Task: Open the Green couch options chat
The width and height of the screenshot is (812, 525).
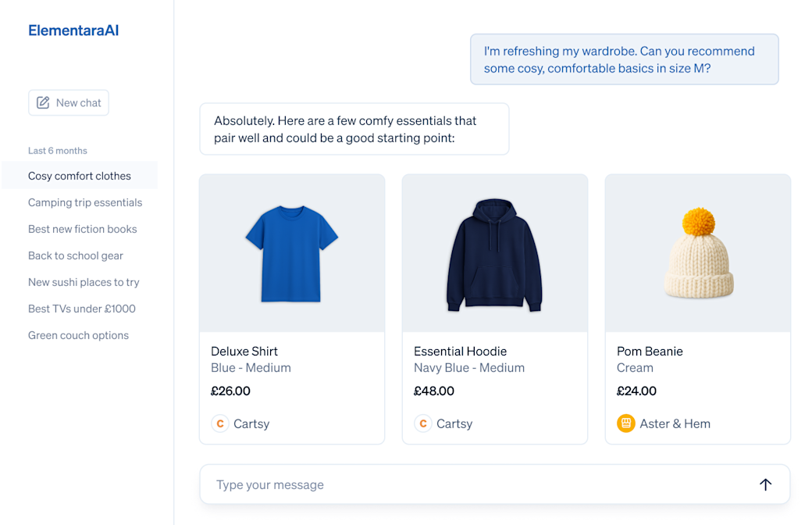Action: 78,335
